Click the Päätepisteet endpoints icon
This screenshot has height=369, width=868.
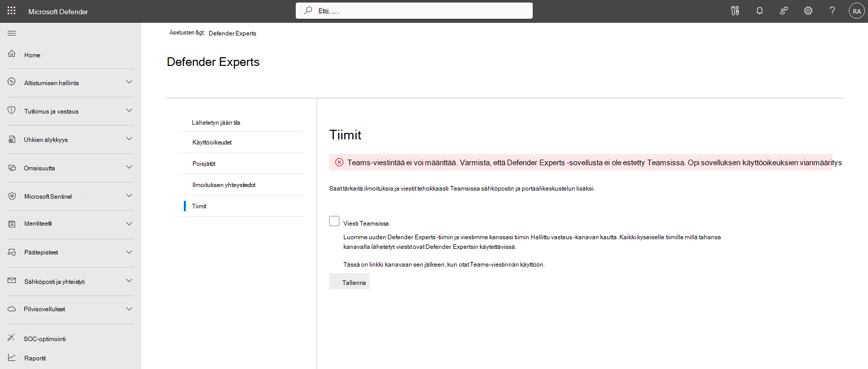[12, 252]
